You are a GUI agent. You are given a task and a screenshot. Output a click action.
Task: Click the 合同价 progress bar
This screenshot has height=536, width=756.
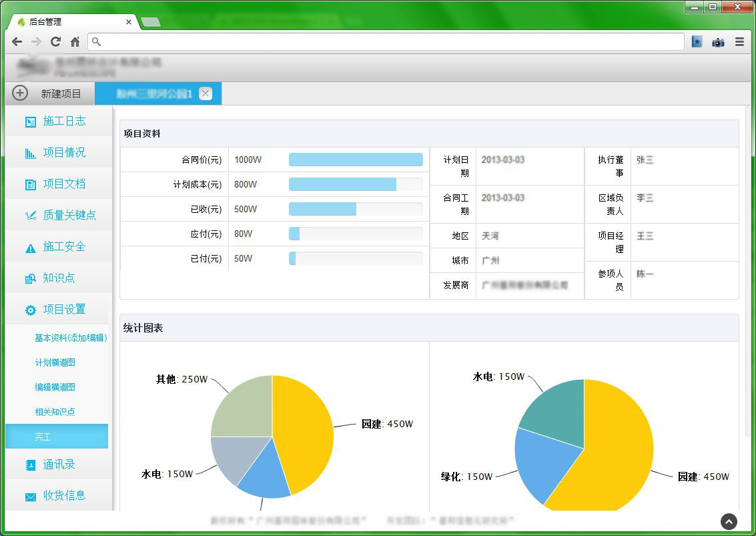(356, 160)
